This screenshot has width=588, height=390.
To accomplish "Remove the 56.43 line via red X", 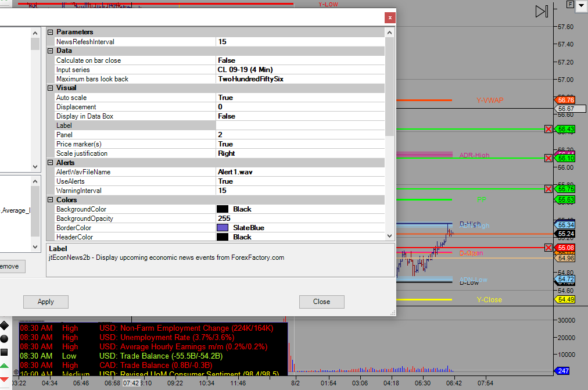I will pos(548,130).
